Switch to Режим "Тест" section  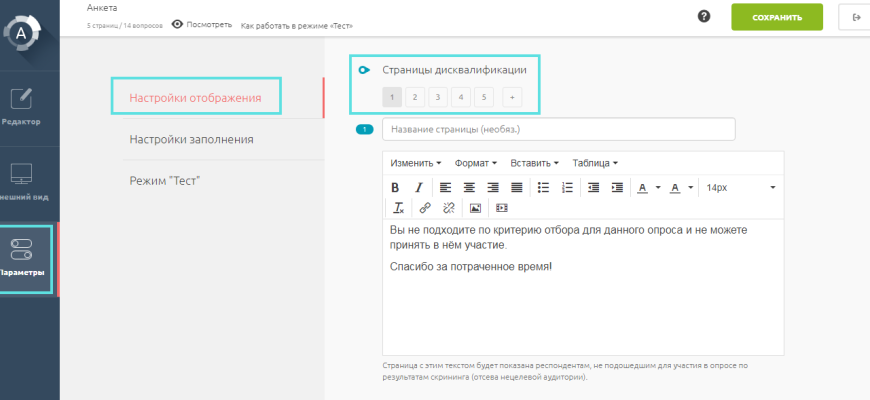165,181
